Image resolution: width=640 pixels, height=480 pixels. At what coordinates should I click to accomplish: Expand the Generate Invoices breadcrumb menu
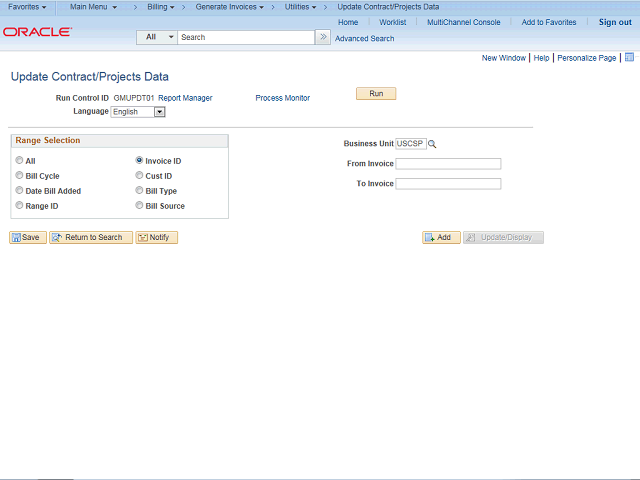pos(229,7)
